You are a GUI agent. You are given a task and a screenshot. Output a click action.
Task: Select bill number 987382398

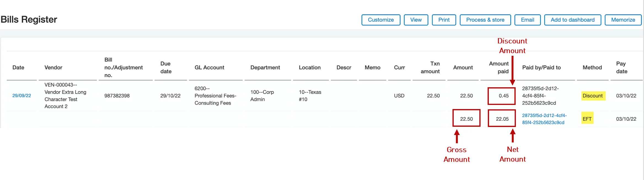tap(117, 96)
